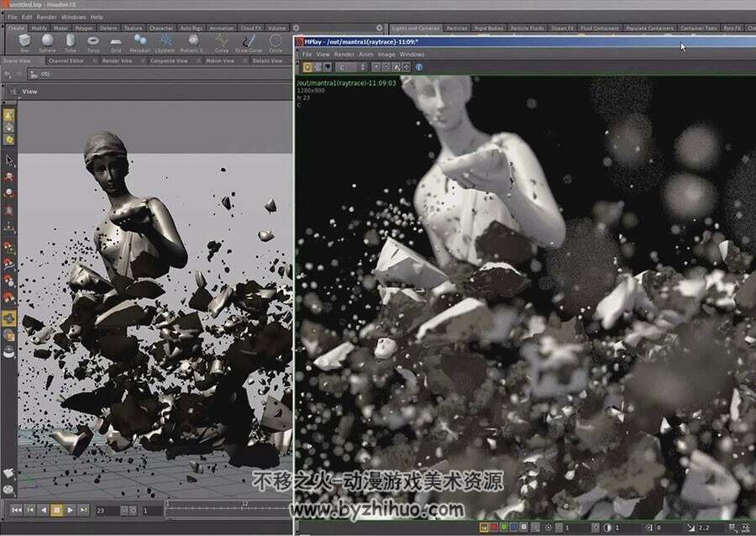Switch to the Polygon shelf tab
This screenshot has height=536, width=756.
tap(84, 28)
